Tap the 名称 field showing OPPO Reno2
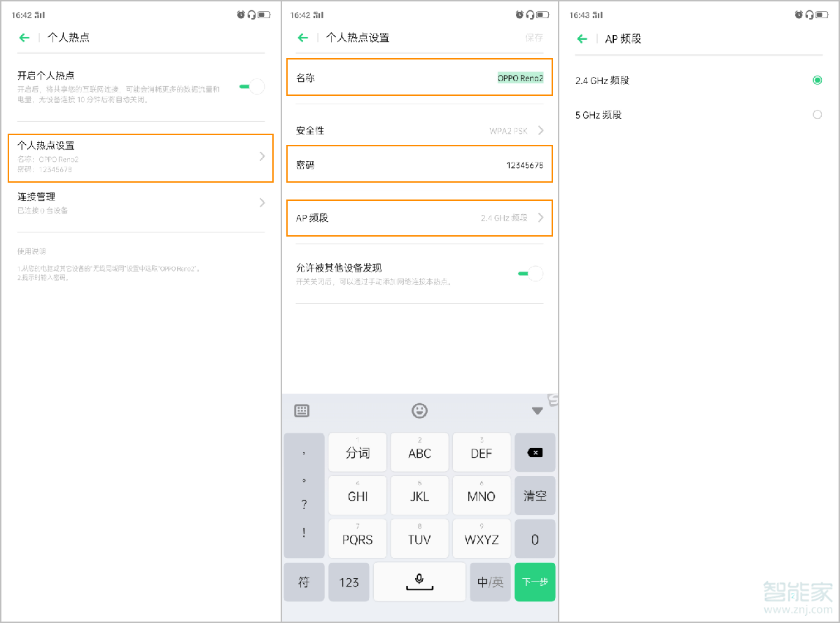840x623 pixels. [x=419, y=77]
